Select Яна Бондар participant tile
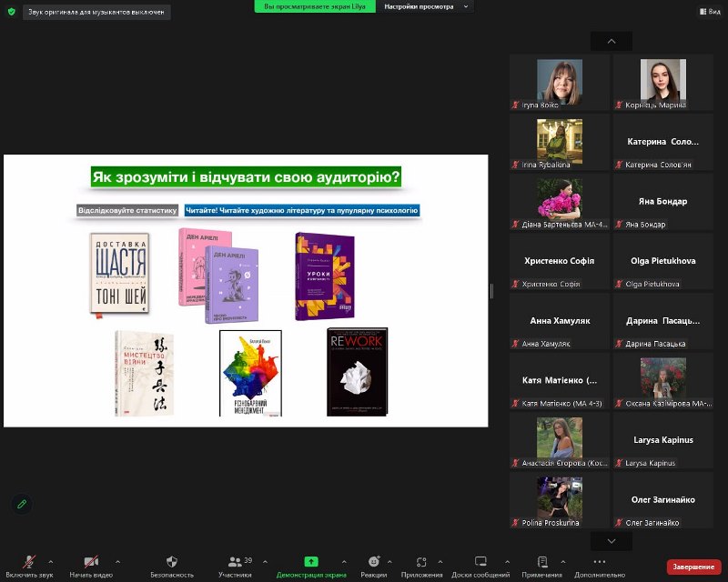This screenshot has height=582, width=728. 663,202
